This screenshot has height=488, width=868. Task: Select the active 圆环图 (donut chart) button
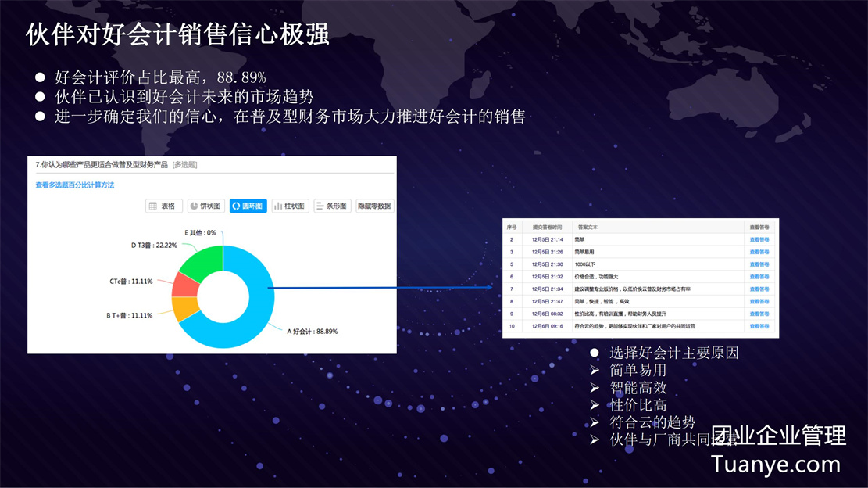click(248, 206)
